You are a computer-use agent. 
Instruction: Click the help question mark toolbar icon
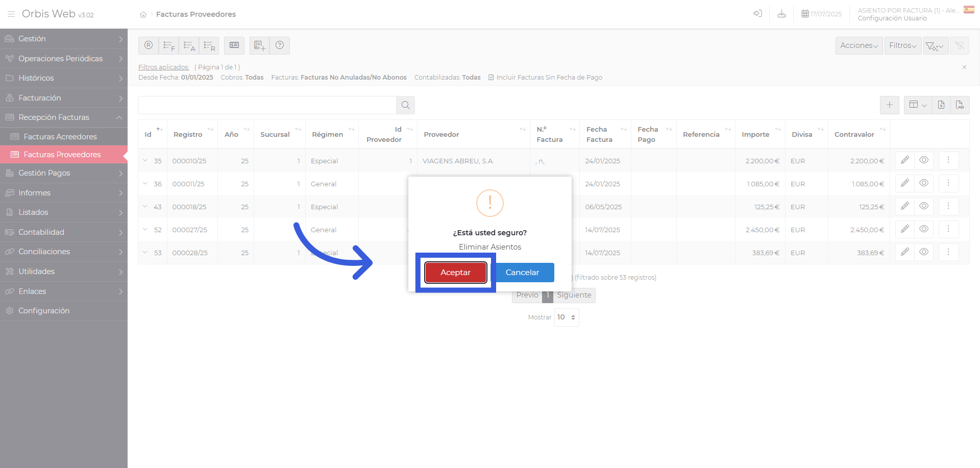[280, 45]
